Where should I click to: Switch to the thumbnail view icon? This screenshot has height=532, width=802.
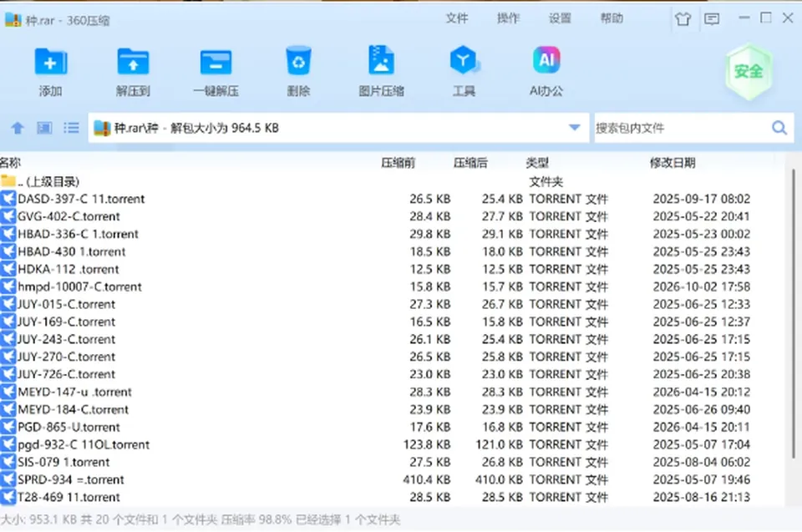[44, 128]
